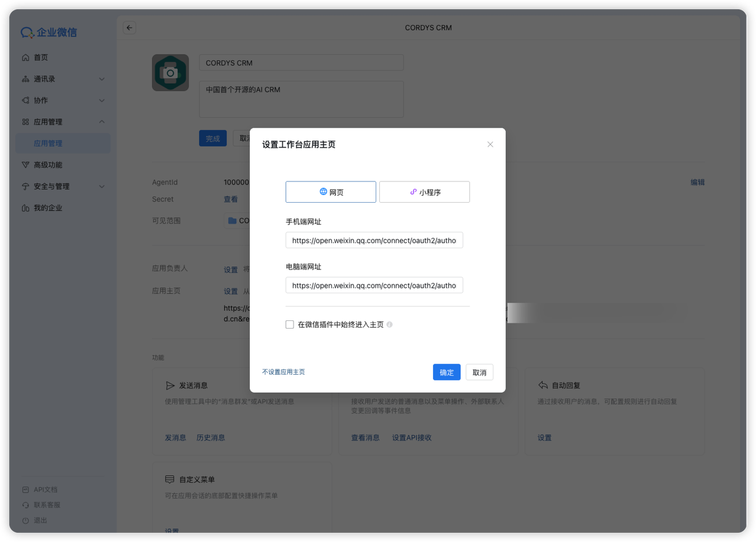Viewport: 756px width, 542px height.
Task: Expand the 安全与管理 chevron
Action: 102,187
